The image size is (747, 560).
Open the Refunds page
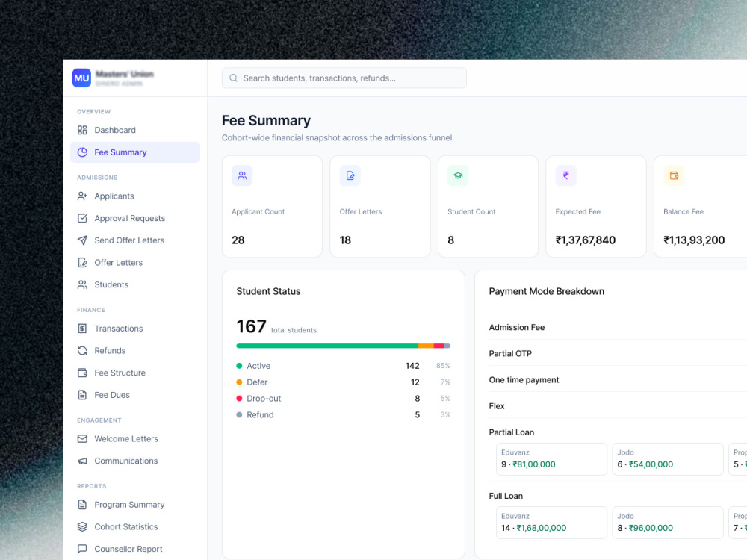pyautogui.click(x=134, y=350)
